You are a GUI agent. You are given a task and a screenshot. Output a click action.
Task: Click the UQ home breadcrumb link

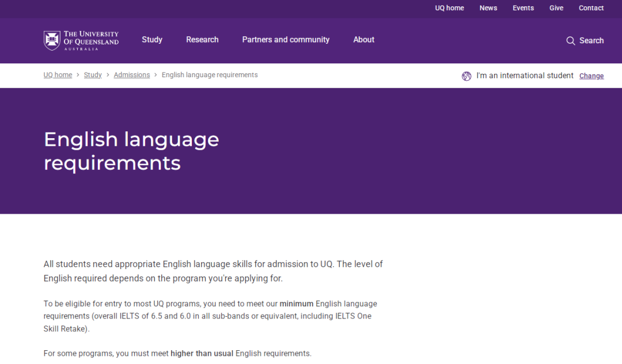pos(58,75)
